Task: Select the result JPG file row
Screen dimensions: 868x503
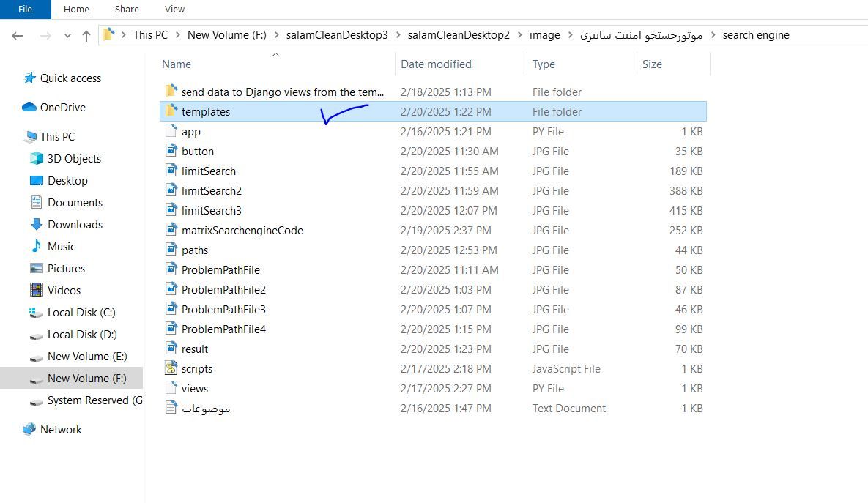Action: click(195, 349)
